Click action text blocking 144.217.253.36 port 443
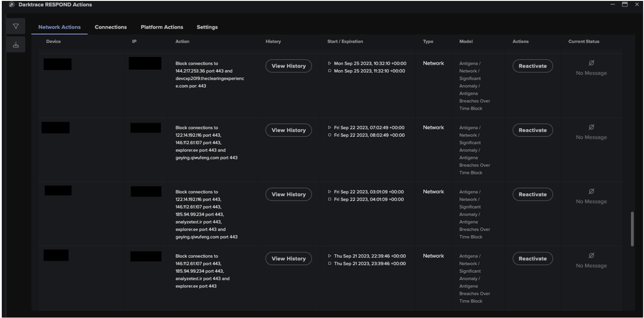The height and width of the screenshot is (318, 644). 210,75
